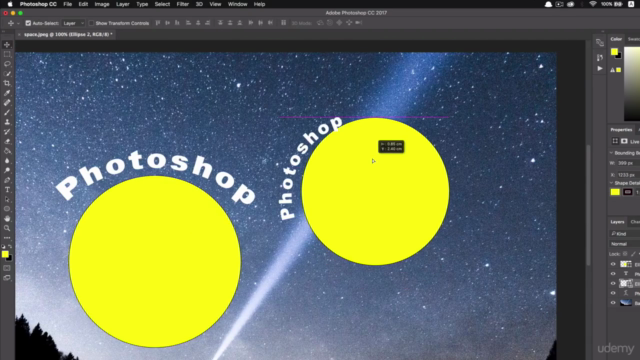
Task: Switch to the Channels tab
Action: coord(635,222)
